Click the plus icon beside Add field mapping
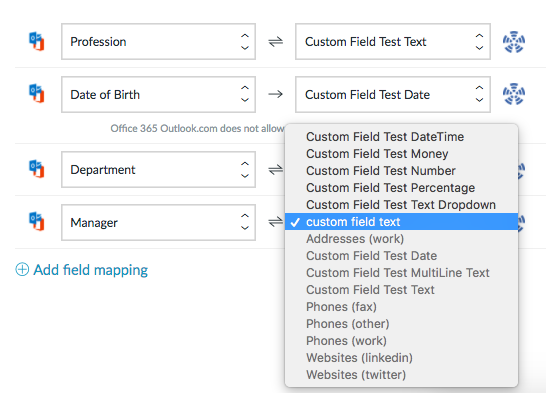The width and height of the screenshot is (546, 393). coord(22,270)
